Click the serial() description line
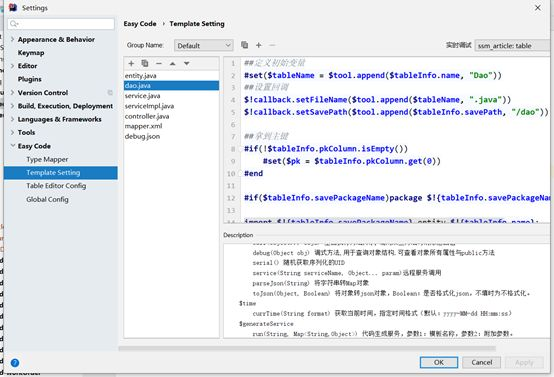 click(x=299, y=263)
